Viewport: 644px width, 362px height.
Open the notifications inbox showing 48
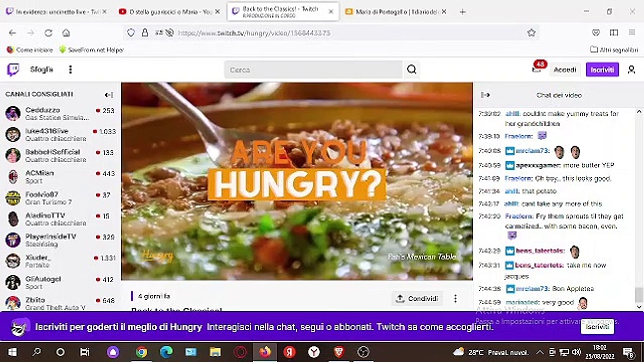pyautogui.click(x=537, y=69)
